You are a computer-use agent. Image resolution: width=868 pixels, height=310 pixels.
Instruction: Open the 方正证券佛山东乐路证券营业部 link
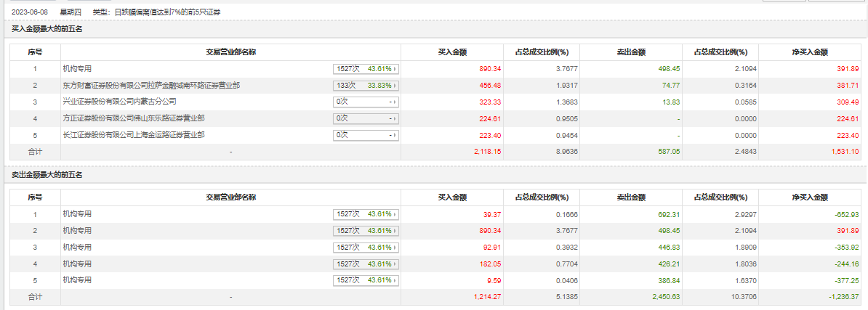[133, 118]
